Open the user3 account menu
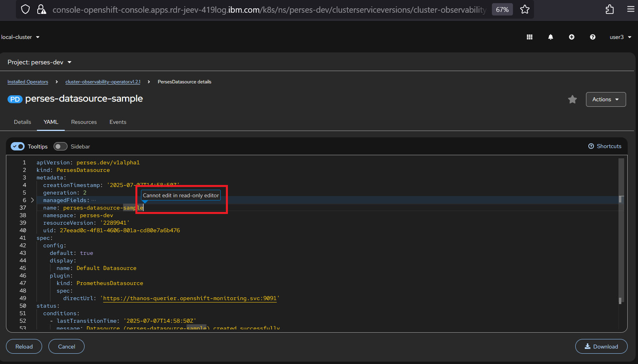This screenshot has height=364, width=638. pyautogui.click(x=621, y=37)
